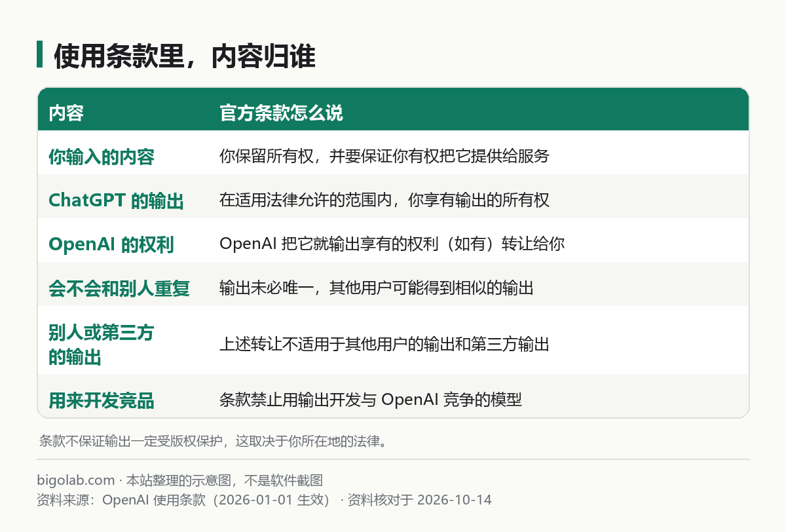This screenshot has width=786, height=532.
Task: Select the row label 会不会和别人重复
Action: [119, 288]
